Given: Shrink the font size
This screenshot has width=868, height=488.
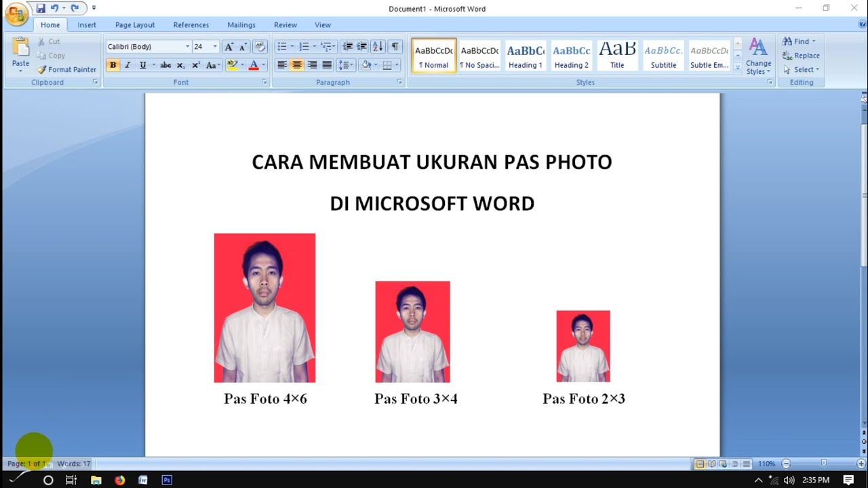Looking at the screenshot, I should pos(243,47).
